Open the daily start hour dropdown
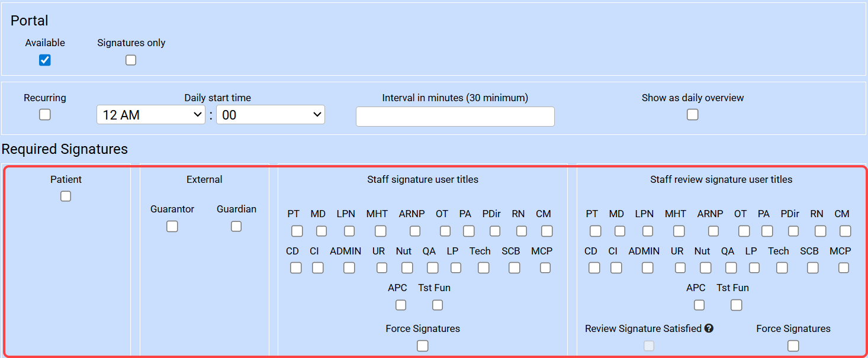Image resolution: width=868 pixels, height=358 pixels. [151, 115]
